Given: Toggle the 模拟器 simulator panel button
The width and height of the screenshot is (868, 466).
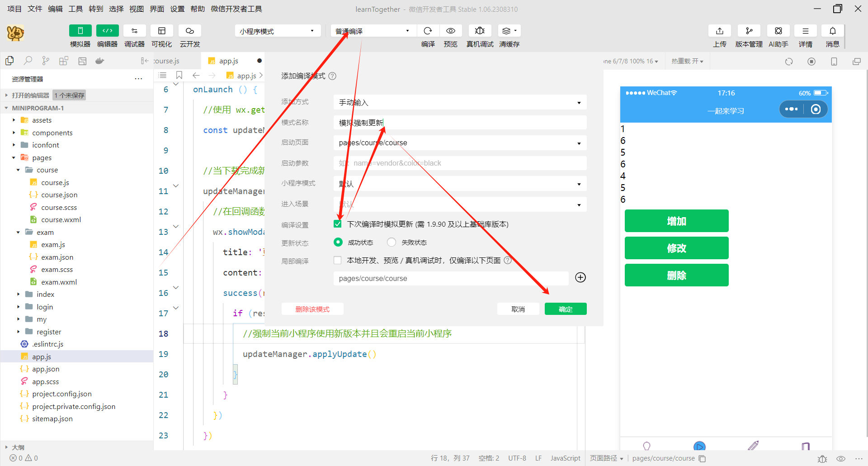Looking at the screenshot, I should click(80, 31).
